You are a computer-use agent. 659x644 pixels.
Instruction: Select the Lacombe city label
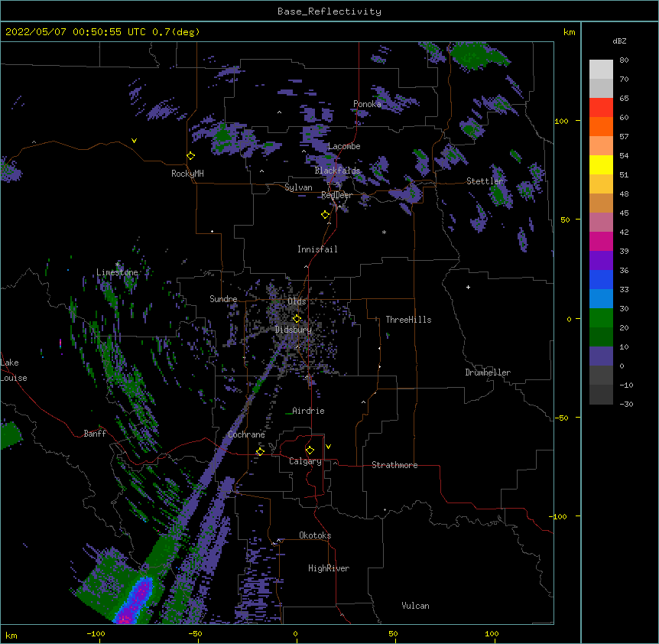[x=344, y=146]
